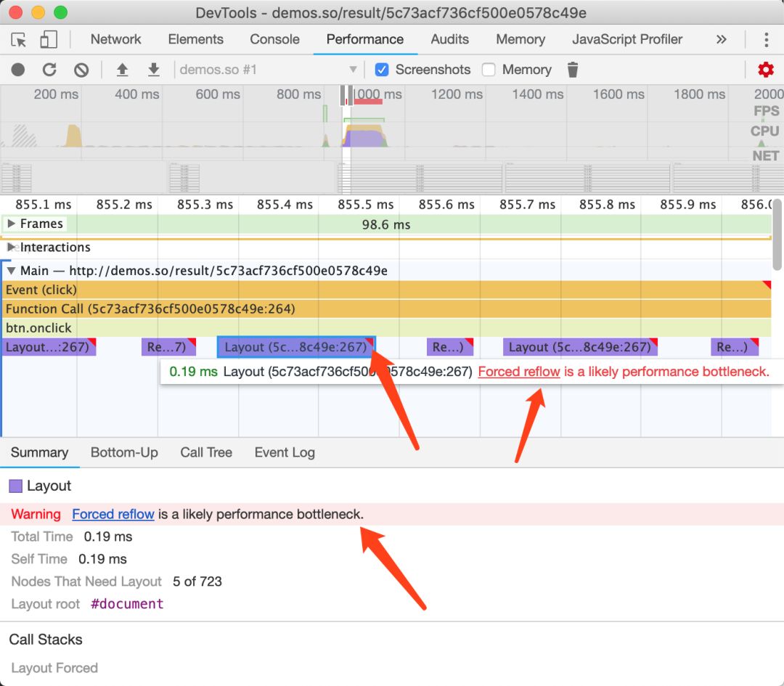Image resolution: width=784 pixels, height=686 pixels.
Task: Enable the Memory checkbox
Action: (x=489, y=70)
